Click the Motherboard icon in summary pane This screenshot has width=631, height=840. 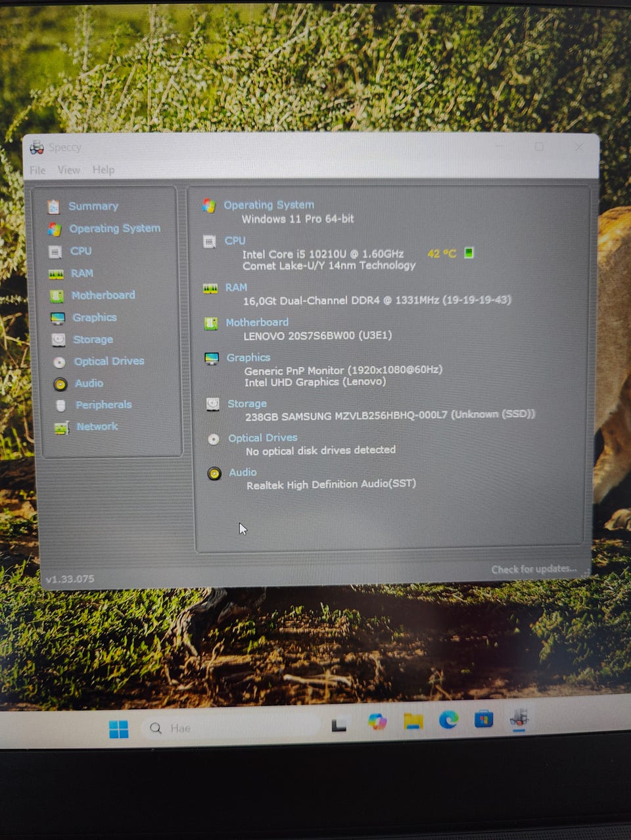tap(211, 324)
